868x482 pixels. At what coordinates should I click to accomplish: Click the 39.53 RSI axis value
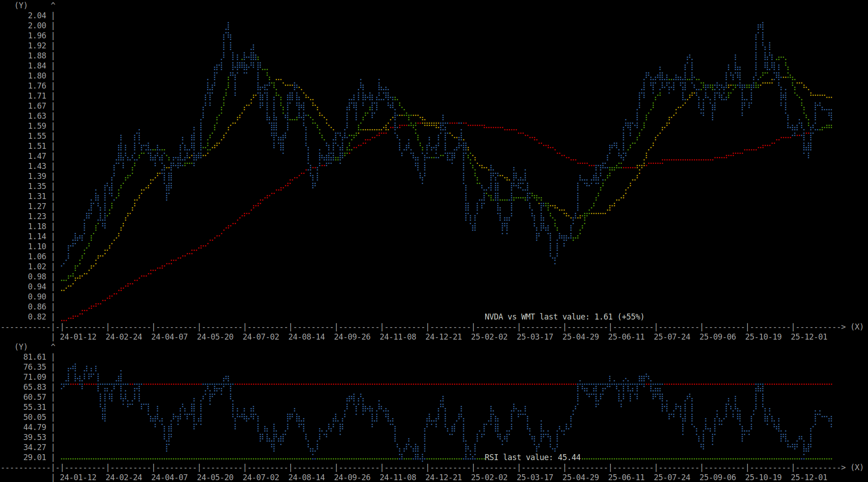(x=35, y=437)
